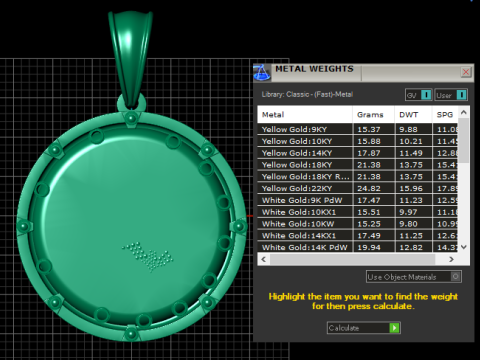Sort by the Grams column header
480x360 pixels.
[x=373, y=115]
